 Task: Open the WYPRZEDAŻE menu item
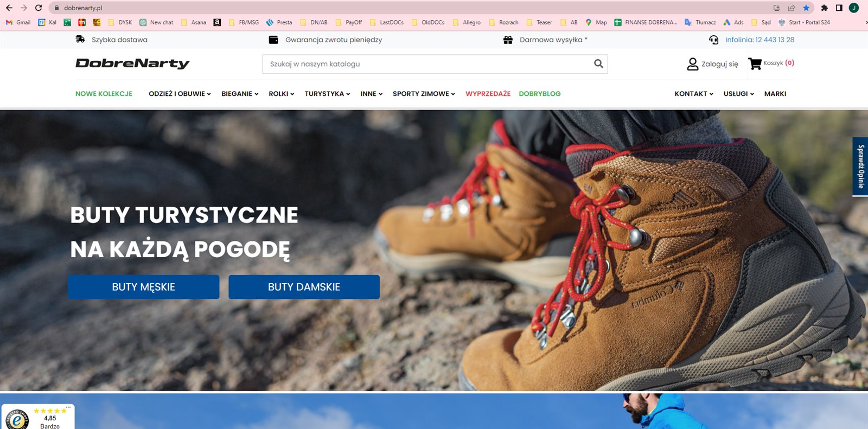(x=488, y=94)
